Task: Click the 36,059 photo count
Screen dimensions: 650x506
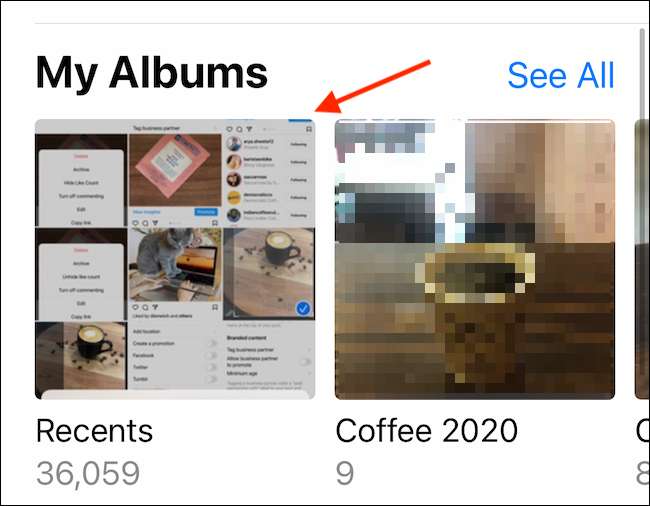Action: click(x=88, y=473)
